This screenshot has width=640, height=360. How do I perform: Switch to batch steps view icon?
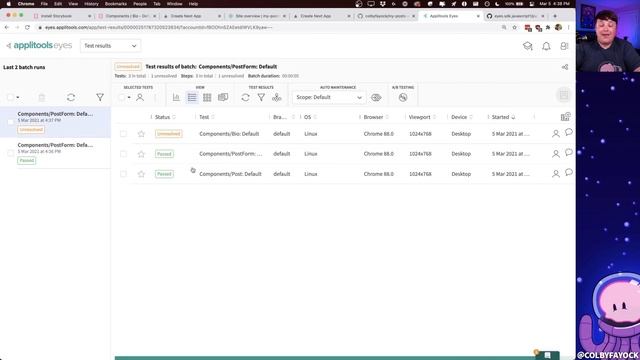point(223,97)
